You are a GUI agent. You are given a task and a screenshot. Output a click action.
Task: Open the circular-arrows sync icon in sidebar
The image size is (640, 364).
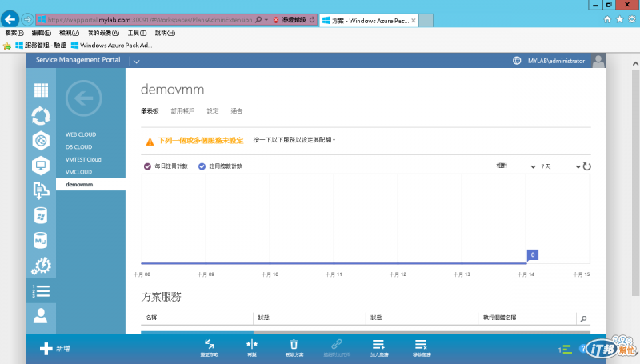(x=41, y=116)
